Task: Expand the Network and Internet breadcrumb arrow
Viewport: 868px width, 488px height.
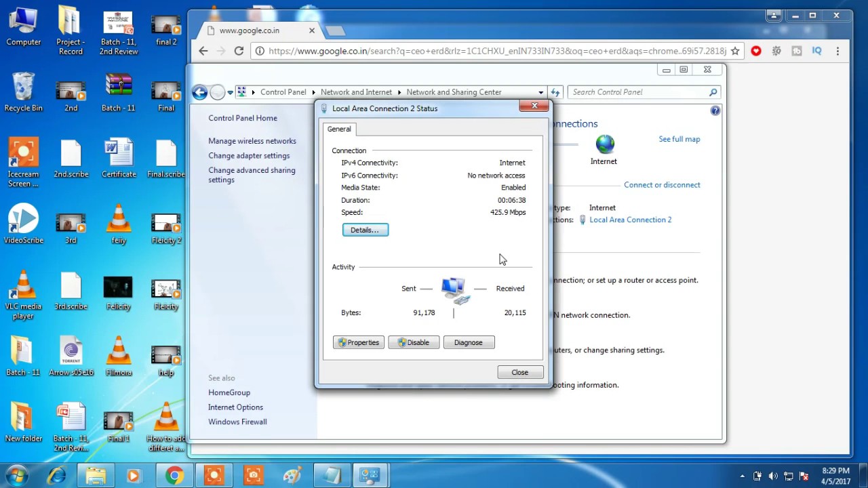Action: click(399, 92)
